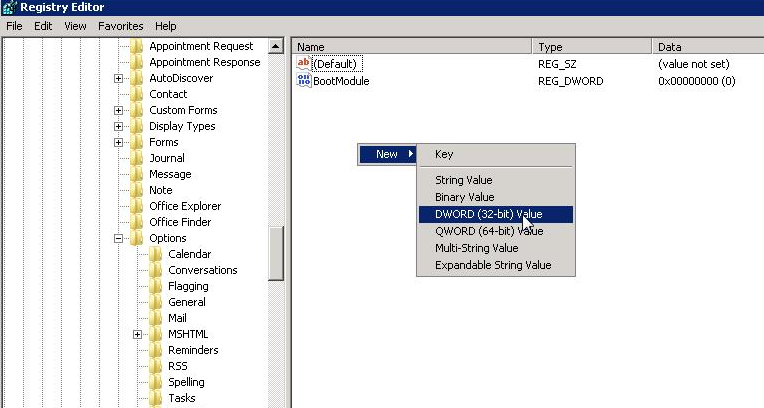Image resolution: width=764 pixels, height=408 pixels.
Task: Click the Reminders folder icon
Action: 156,350
